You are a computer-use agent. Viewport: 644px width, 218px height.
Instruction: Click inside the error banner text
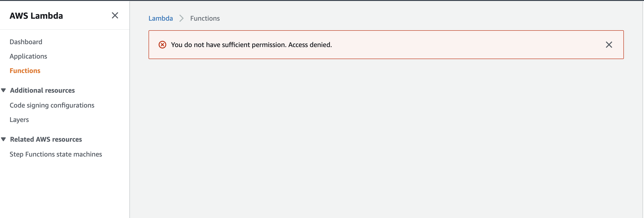pyautogui.click(x=251, y=45)
